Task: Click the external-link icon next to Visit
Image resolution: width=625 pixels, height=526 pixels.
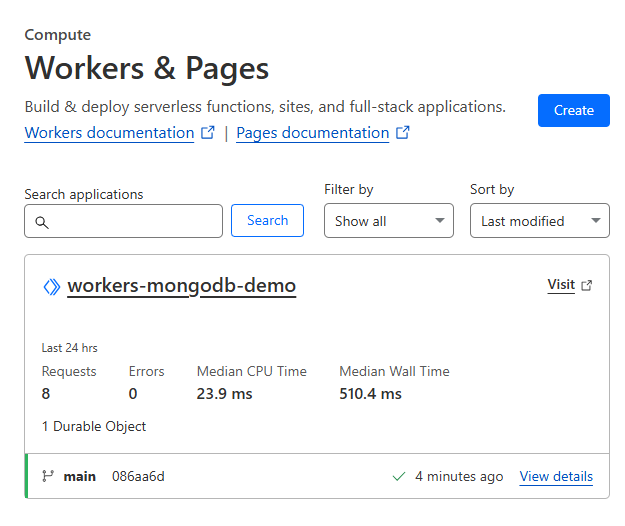Action: 587,286
